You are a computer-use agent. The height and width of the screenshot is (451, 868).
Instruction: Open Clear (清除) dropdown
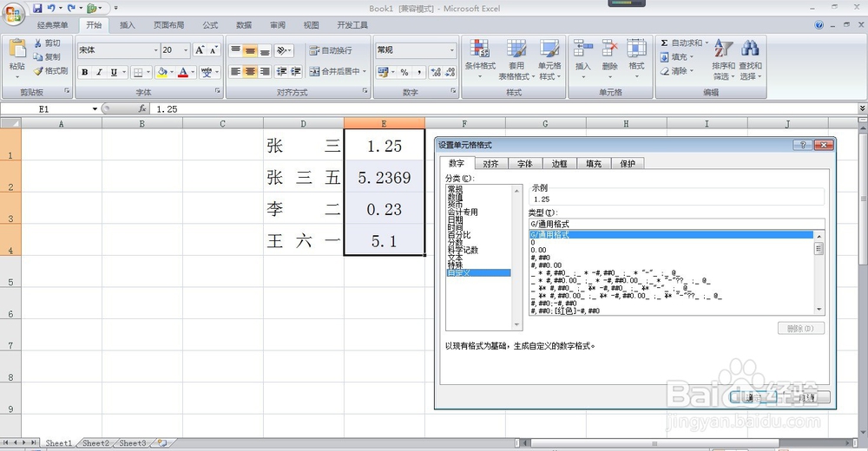coord(676,71)
